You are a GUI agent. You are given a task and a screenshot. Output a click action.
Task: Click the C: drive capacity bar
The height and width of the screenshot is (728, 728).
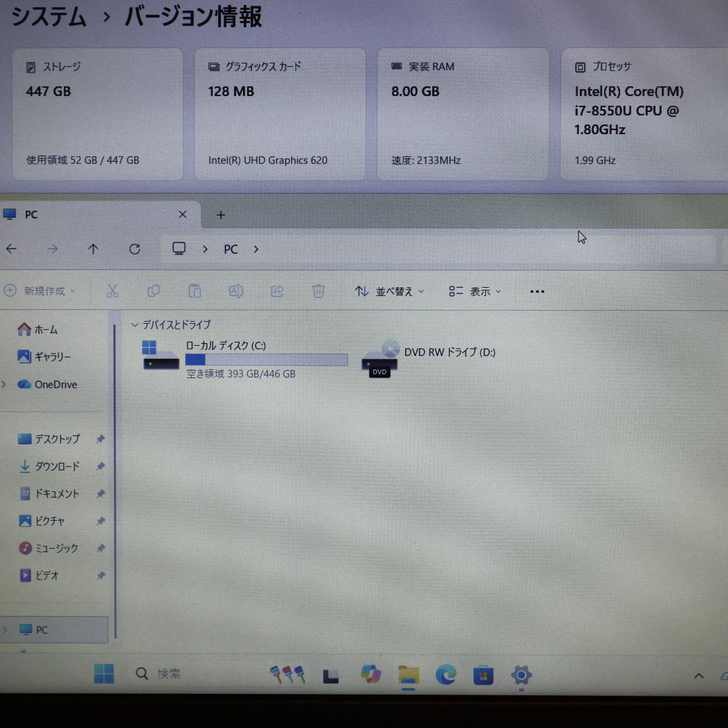pos(267,359)
